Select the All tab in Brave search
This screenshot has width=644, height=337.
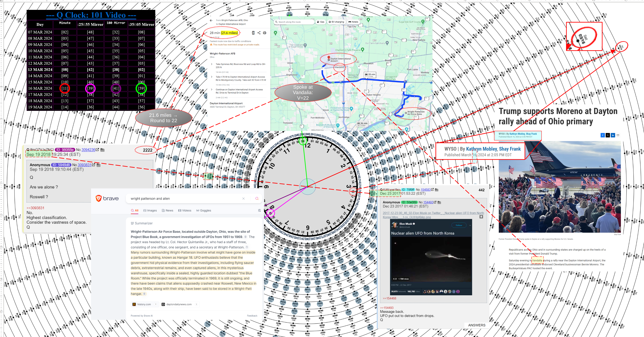click(134, 210)
